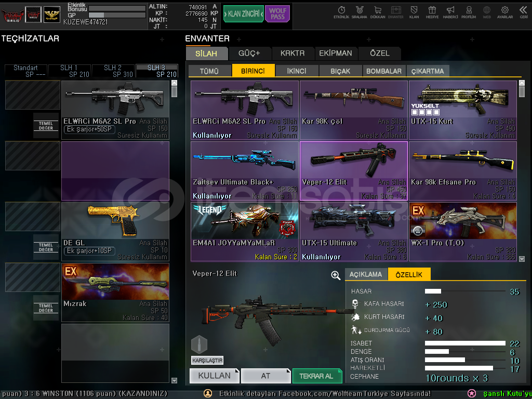Select the TÜMÜ weapon filter
Viewport: 532px width, 399px height.
pos(209,71)
